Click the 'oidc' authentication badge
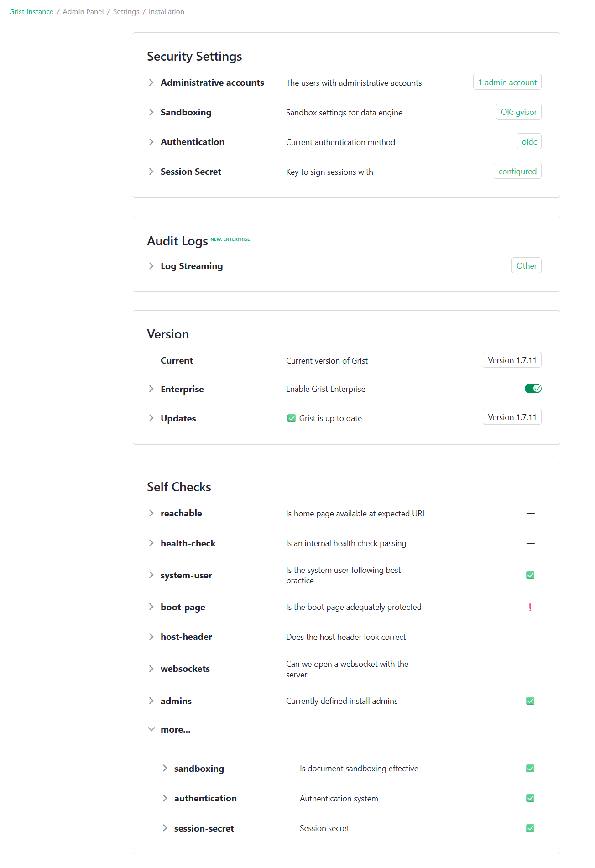 (529, 142)
